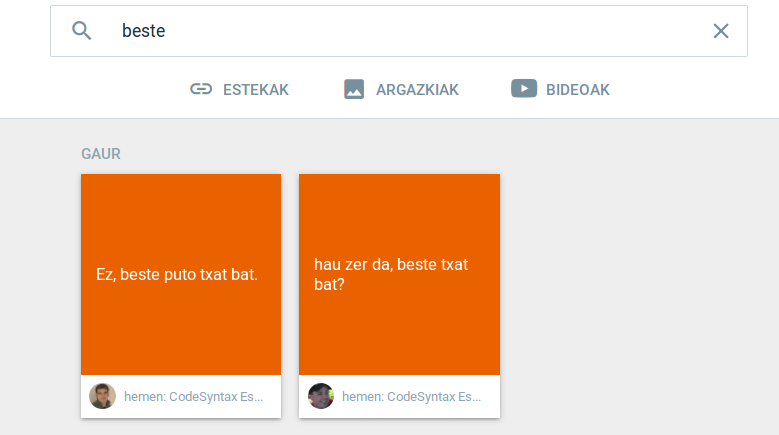Click the GAUR section heading

tap(101, 154)
